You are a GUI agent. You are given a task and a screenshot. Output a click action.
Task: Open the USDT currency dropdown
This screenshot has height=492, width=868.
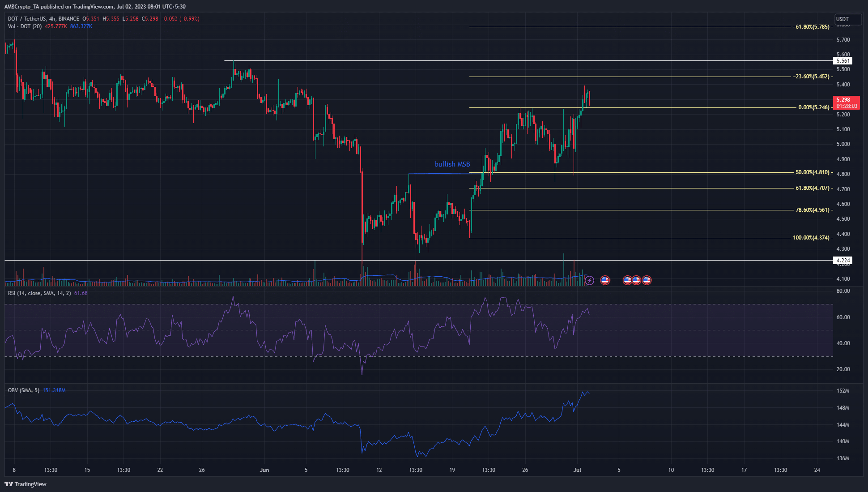848,19
